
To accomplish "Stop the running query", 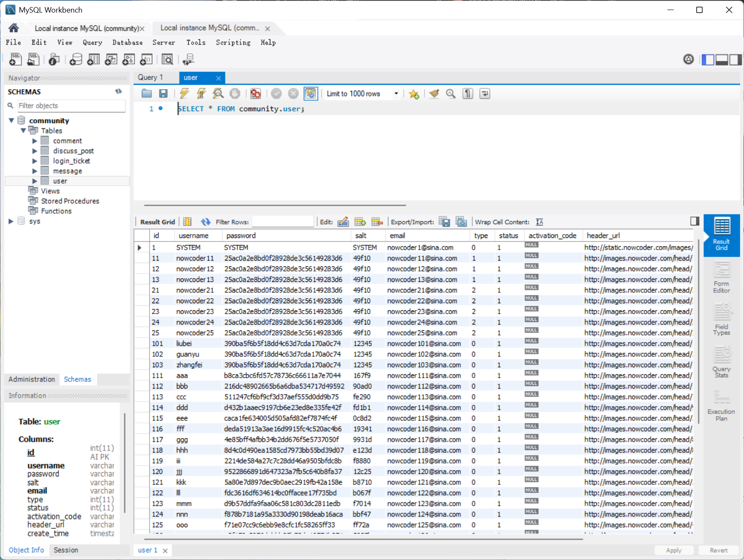I will tap(235, 93).
